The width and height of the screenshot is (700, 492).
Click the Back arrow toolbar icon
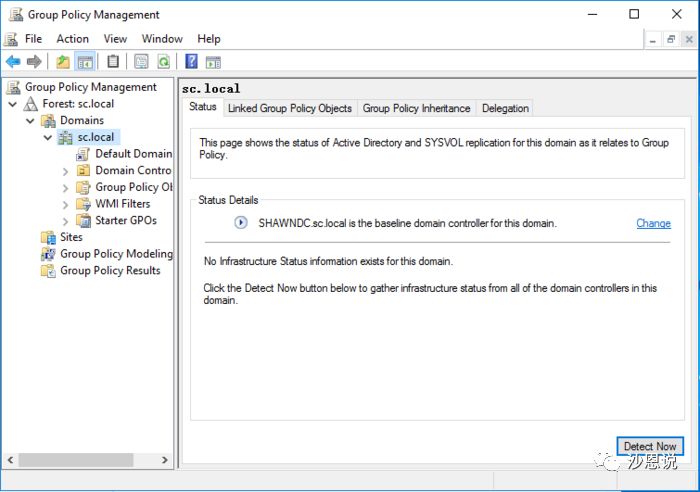coord(13,61)
